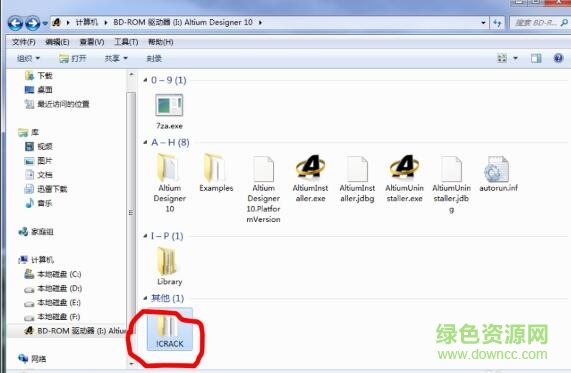Open the 图片 library
The image size is (571, 373).
(39, 161)
